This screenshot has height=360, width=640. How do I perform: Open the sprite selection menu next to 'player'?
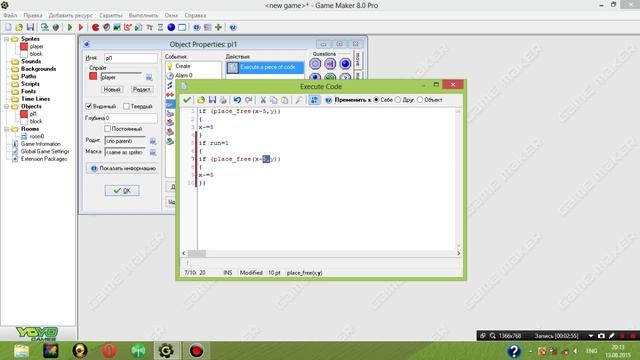coord(149,77)
